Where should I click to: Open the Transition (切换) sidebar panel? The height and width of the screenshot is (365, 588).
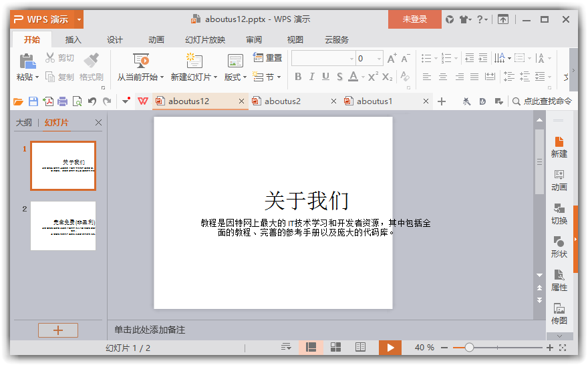point(559,214)
